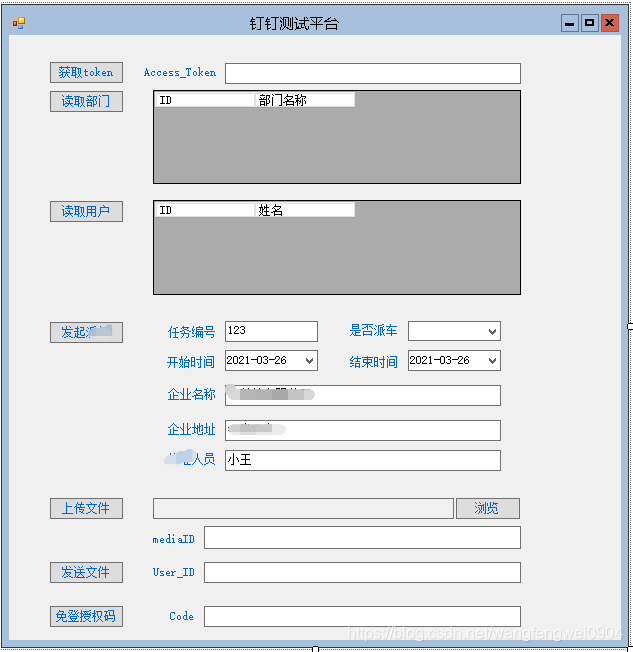Focus the Access_Token text field
Screen dimensions: 633x652
tap(373, 73)
